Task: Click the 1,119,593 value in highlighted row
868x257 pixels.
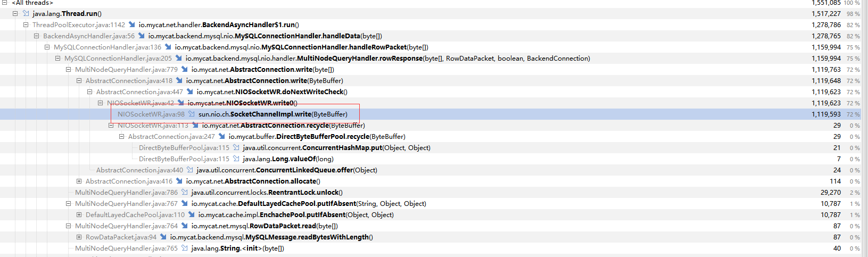Action: pyautogui.click(x=826, y=114)
